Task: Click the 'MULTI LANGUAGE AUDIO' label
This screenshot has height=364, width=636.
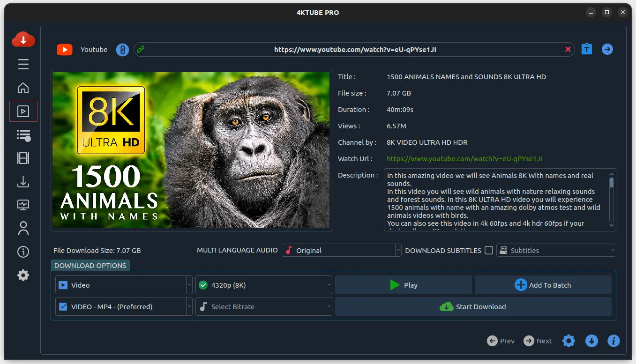Action: 237,250
